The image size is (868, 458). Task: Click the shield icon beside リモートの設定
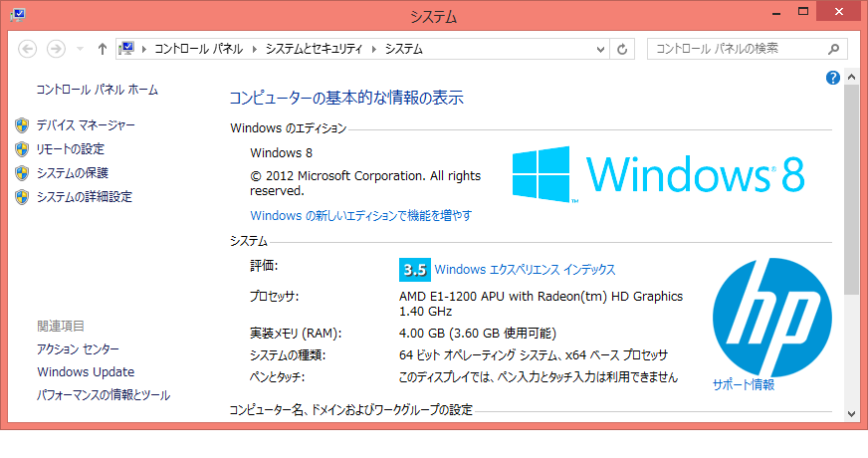pyautogui.click(x=22, y=149)
